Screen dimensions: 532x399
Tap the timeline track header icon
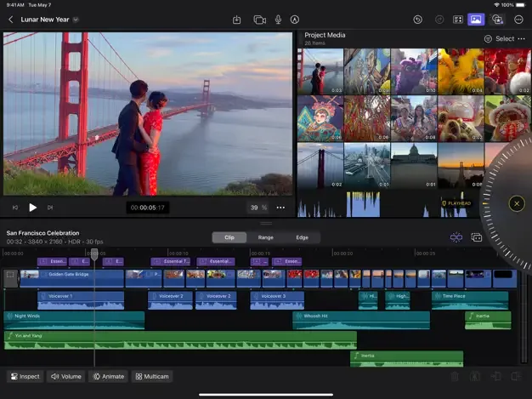[x=10, y=278]
